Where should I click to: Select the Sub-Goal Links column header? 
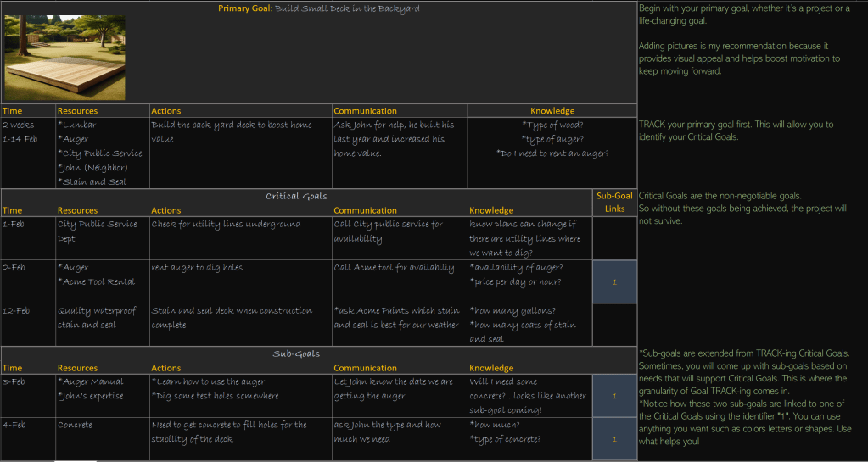pyautogui.click(x=613, y=203)
